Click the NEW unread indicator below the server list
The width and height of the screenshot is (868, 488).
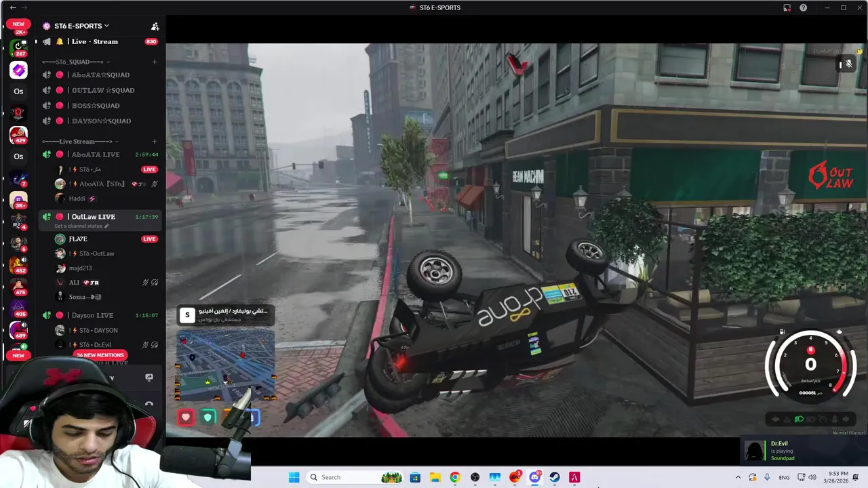pos(18,355)
